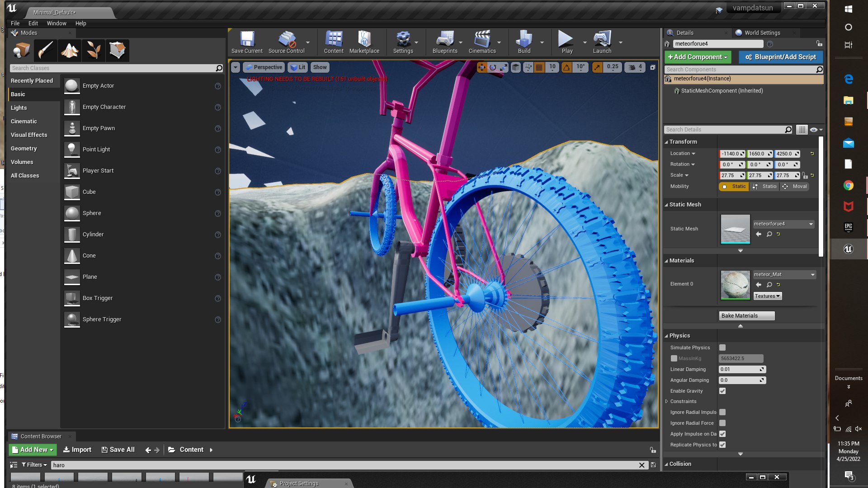Click the meteor_Mat material thumbnail
Viewport: 868px width, 488px height.
coord(735,285)
